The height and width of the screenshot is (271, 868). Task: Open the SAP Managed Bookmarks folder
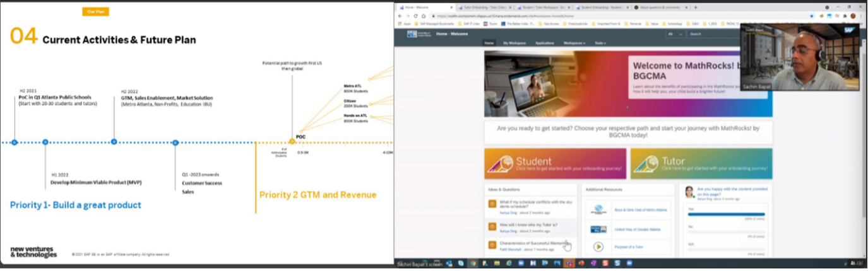coord(434,24)
